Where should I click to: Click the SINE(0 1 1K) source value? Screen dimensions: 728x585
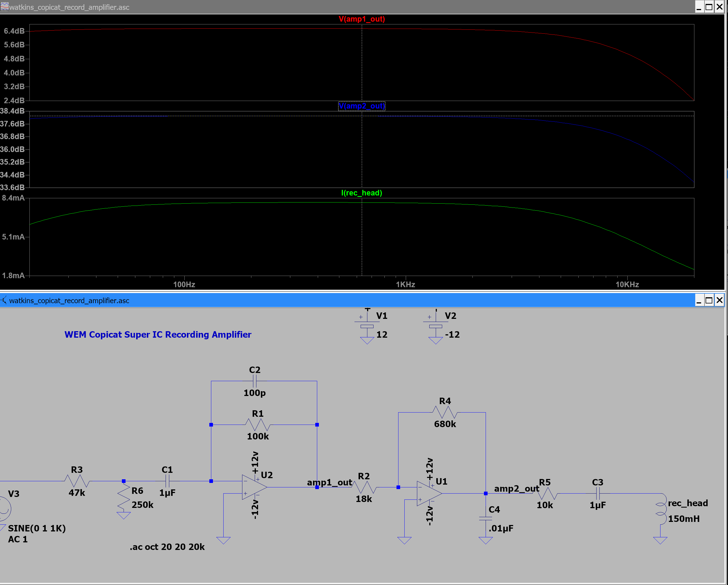(36, 528)
